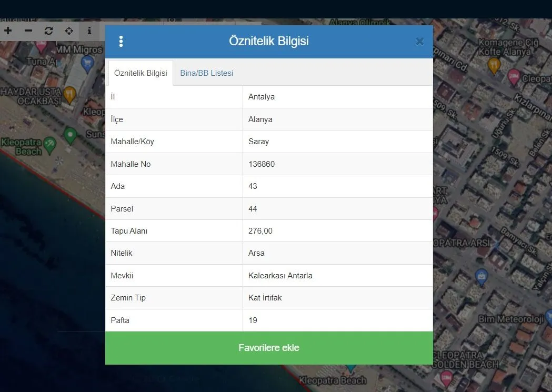Open the three-dot options menu
The image size is (552, 392).
click(x=121, y=42)
